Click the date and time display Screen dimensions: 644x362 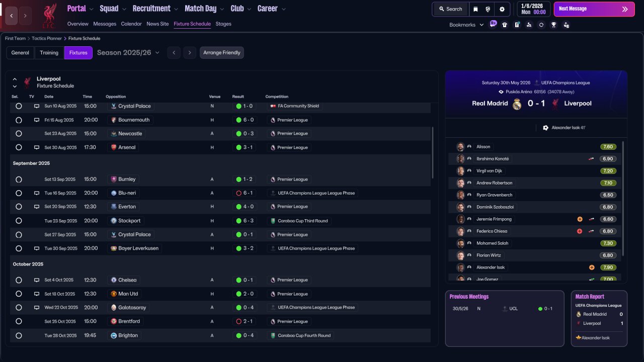point(533,9)
